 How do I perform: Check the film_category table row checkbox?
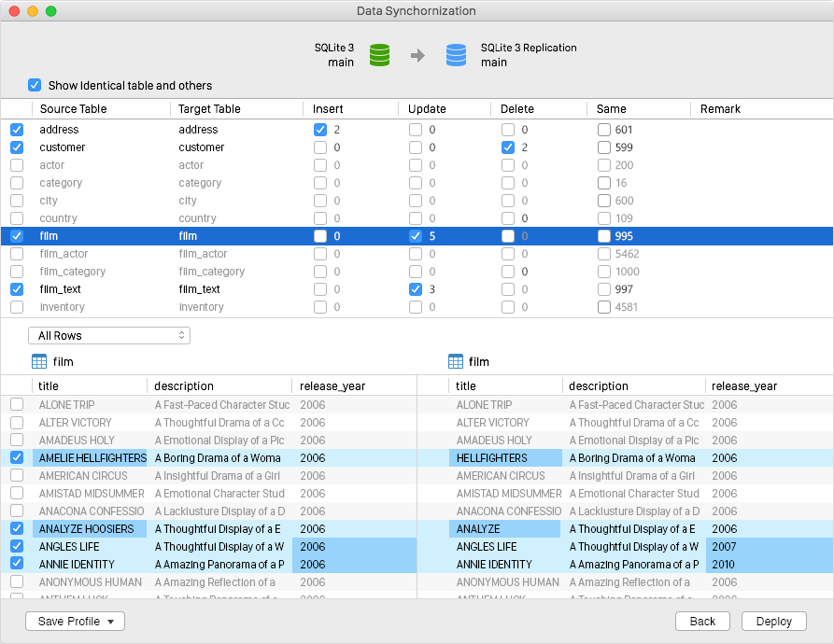click(17, 272)
